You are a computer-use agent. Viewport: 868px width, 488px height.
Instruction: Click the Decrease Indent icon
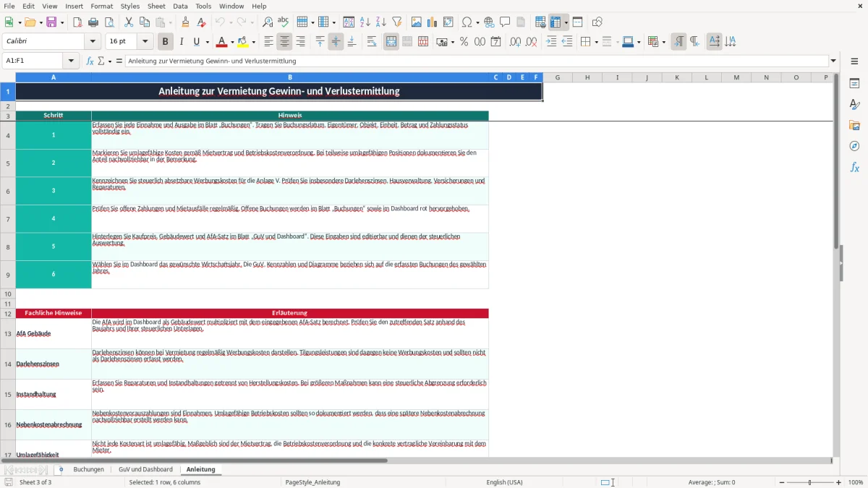[567, 42]
